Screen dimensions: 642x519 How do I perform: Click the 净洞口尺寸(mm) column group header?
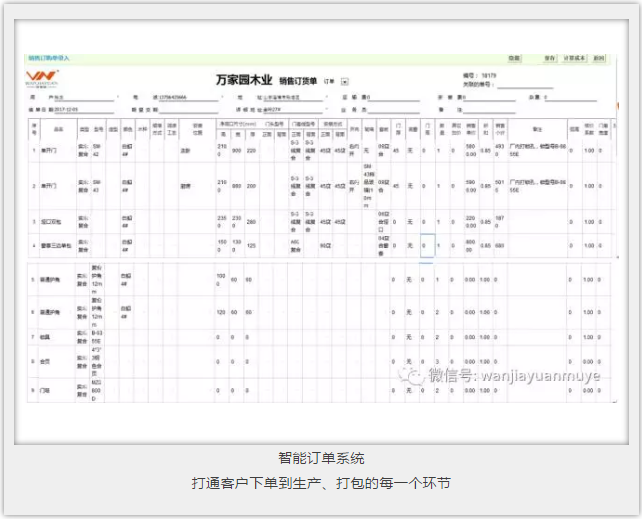coord(238,124)
